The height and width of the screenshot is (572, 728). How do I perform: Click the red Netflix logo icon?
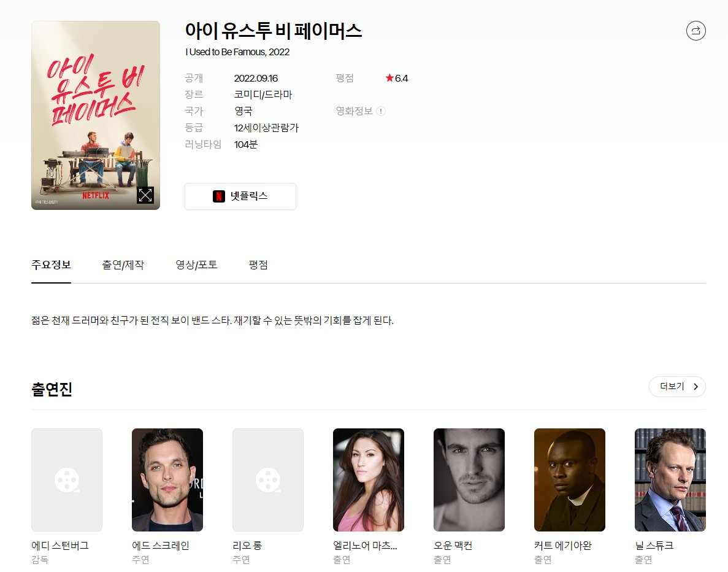click(x=219, y=196)
